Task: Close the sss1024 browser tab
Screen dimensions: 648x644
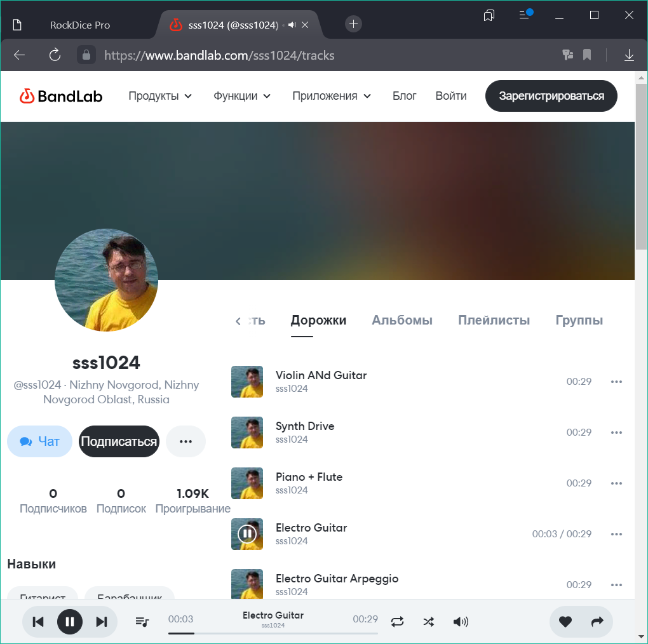Action: click(x=305, y=25)
